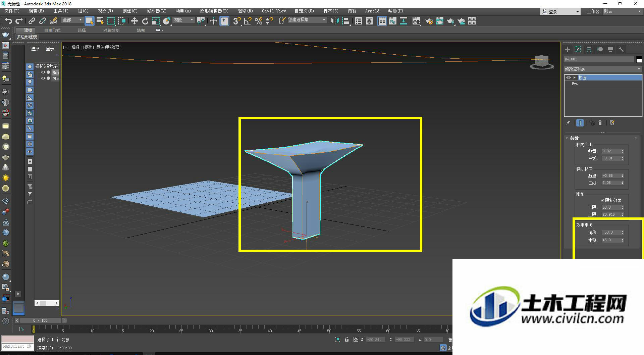
Task: Open the 工作区 默认 dropdown
Action: click(623, 11)
